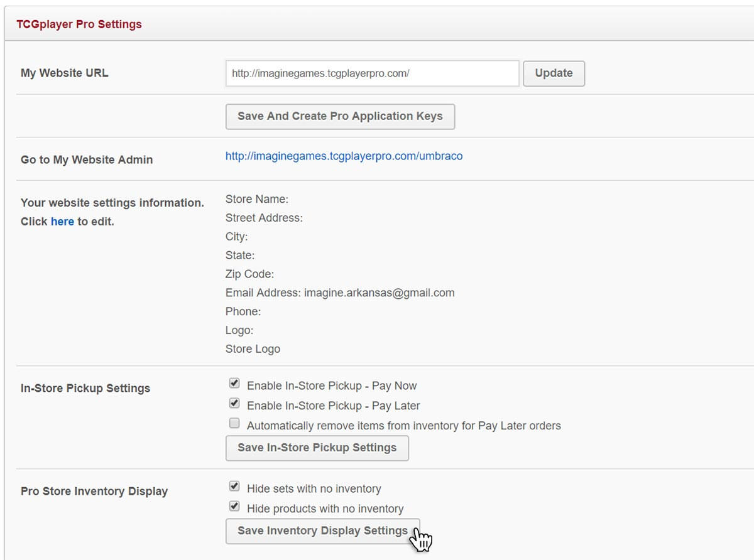Enable automatically remove items for Pay Later orders

coord(234,423)
